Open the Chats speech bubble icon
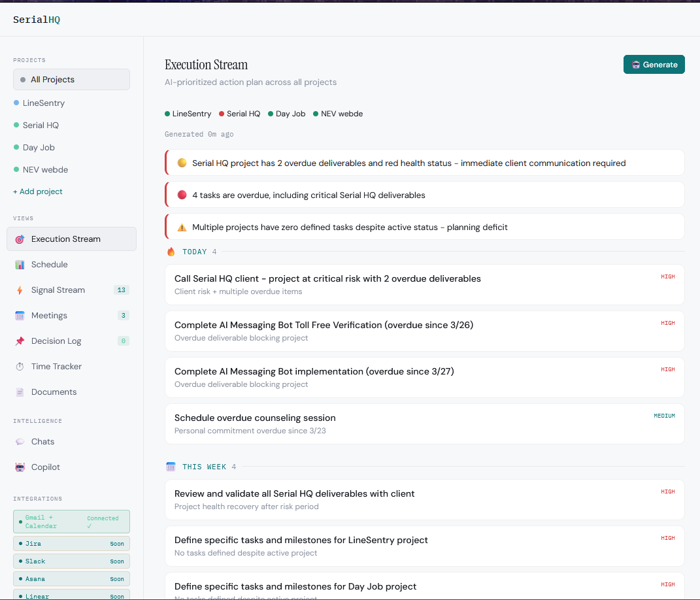This screenshot has height=600, width=700. coord(20,441)
